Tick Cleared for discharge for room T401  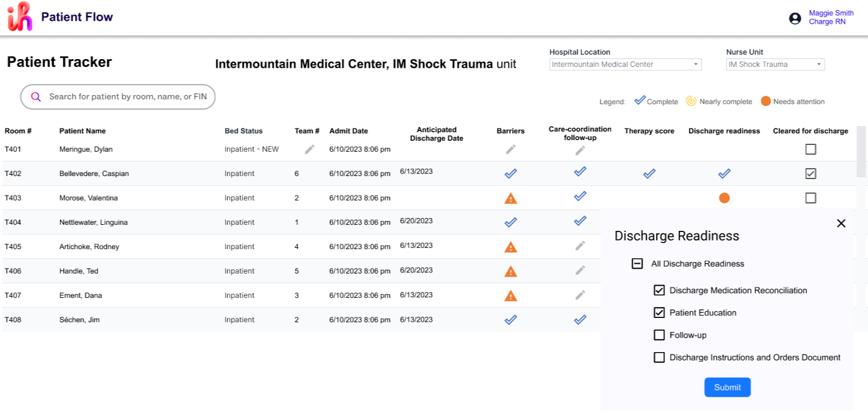810,149
